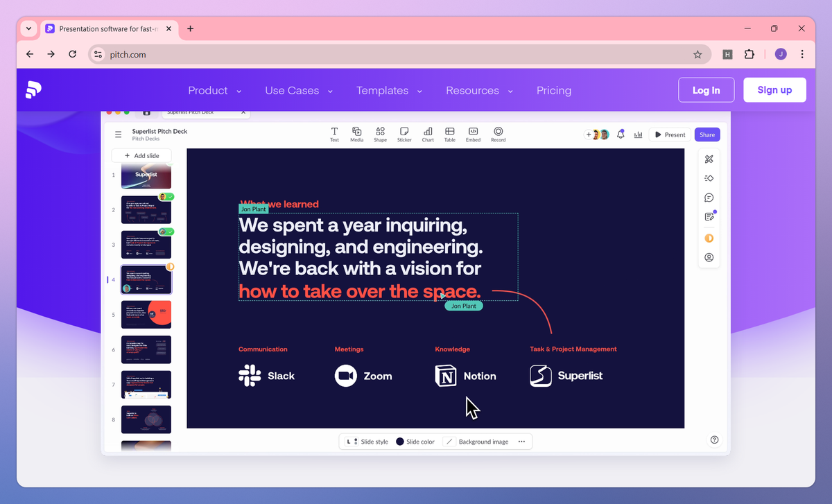832x504 pixels.
Task: Insert a Chart from the toolbar
Action: coord(428,134)
